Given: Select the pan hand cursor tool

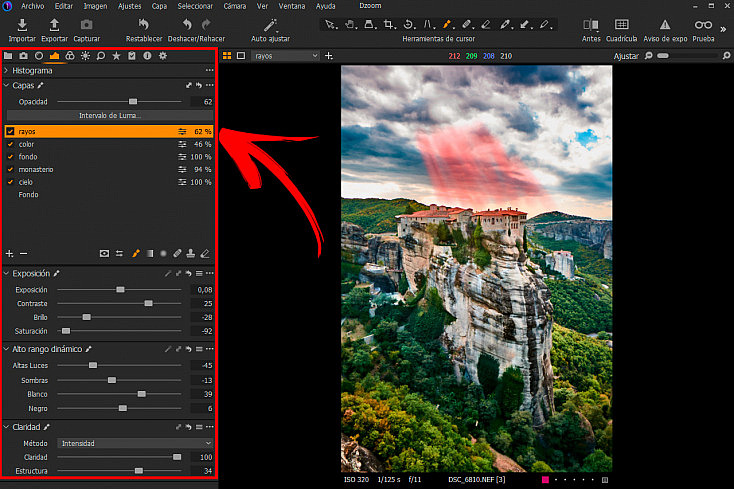Looking at the screenshot, I should (350, 24).
